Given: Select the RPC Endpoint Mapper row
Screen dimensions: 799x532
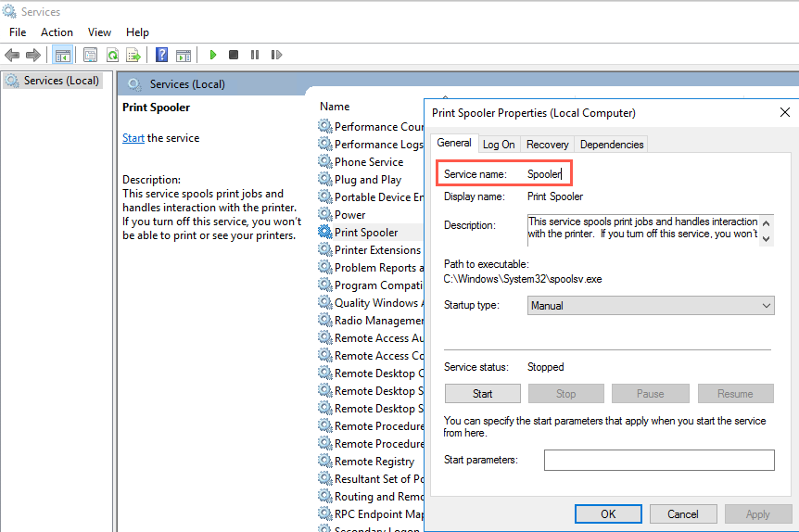Looking at the screenshot, I should point(370,513).
